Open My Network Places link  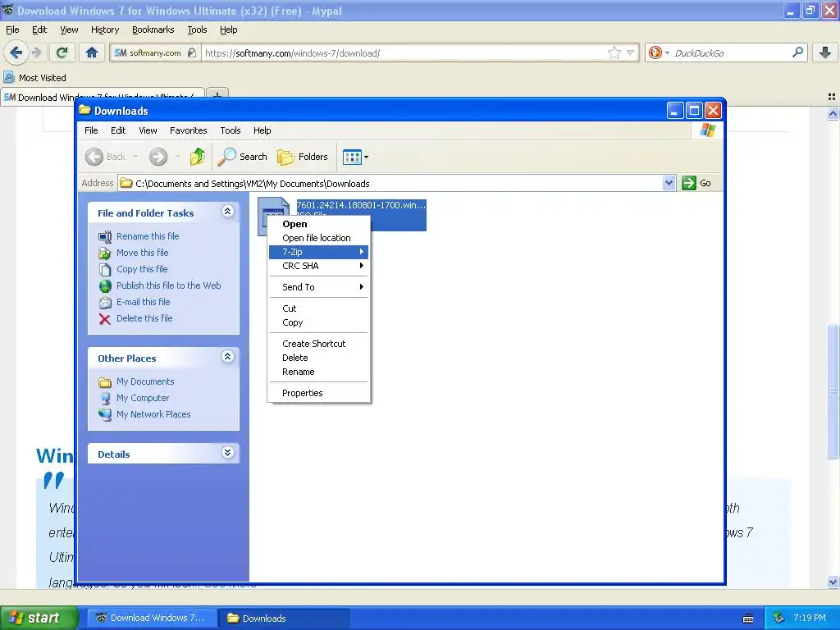click(153, 414)
